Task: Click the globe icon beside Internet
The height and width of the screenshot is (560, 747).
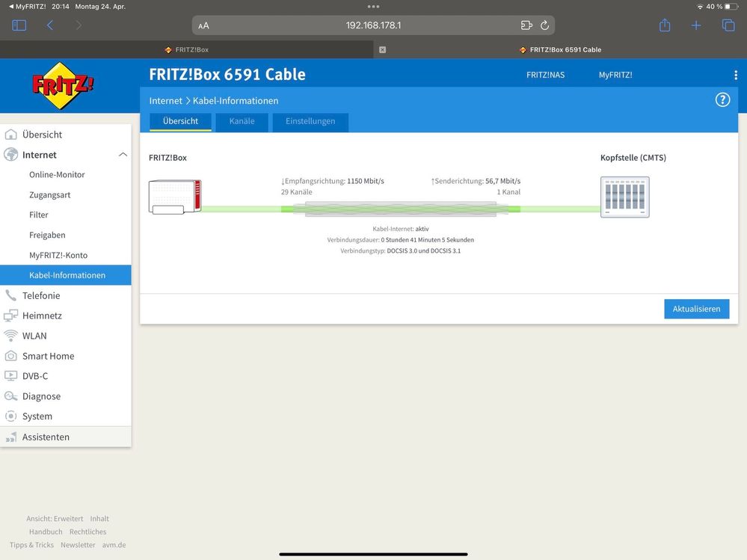Action: (x=10, y=155)
